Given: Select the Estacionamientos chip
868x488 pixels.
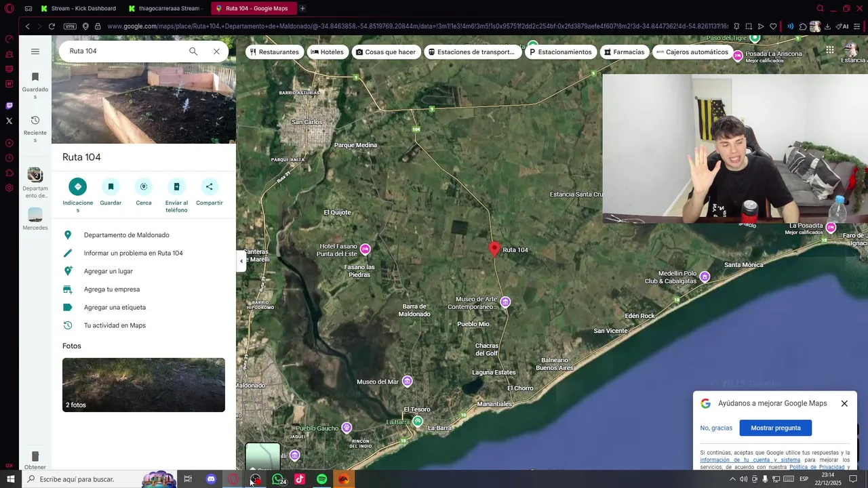Looking at the screenshot, I should click(x=561, y=52).
